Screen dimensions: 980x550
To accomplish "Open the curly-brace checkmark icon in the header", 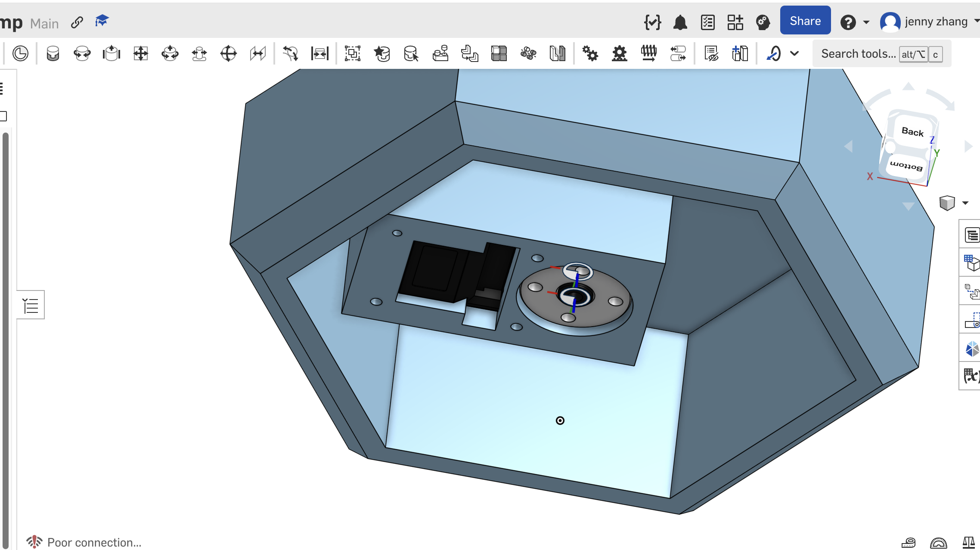I will coord(652,22).
